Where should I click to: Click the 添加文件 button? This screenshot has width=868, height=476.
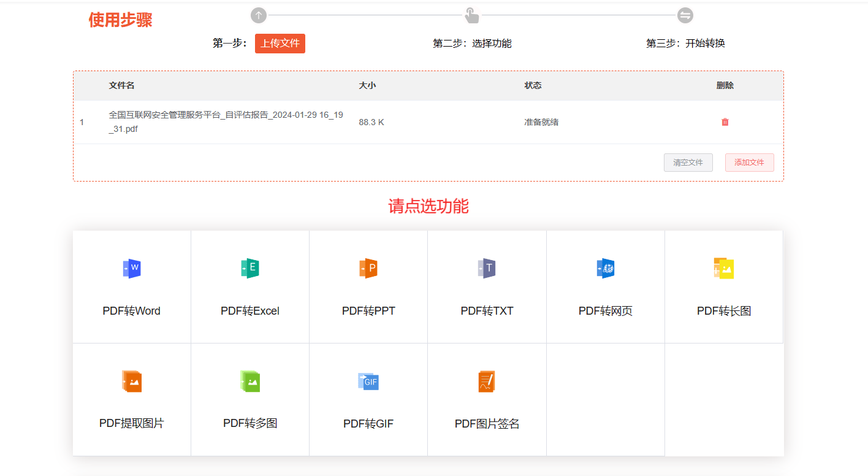[749, 162]
